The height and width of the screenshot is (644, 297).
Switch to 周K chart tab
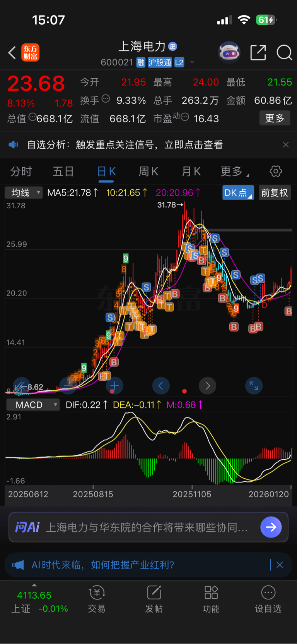click(148, 172)
